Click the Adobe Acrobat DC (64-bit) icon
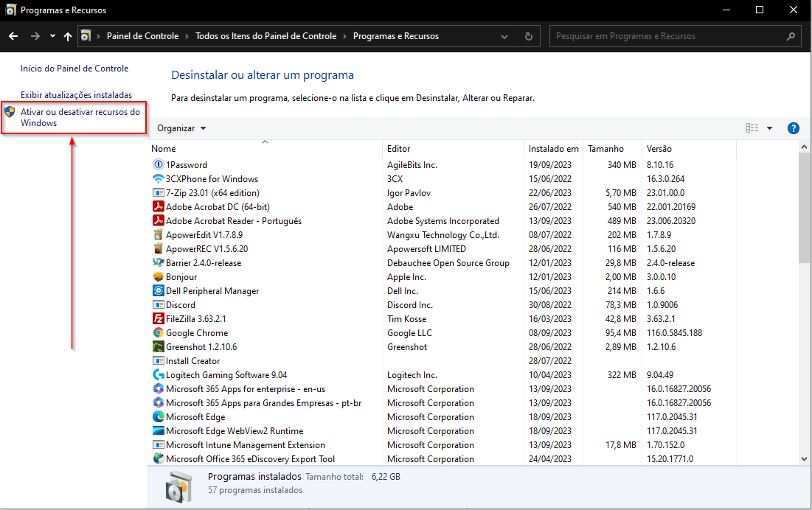 coord(159,206)
